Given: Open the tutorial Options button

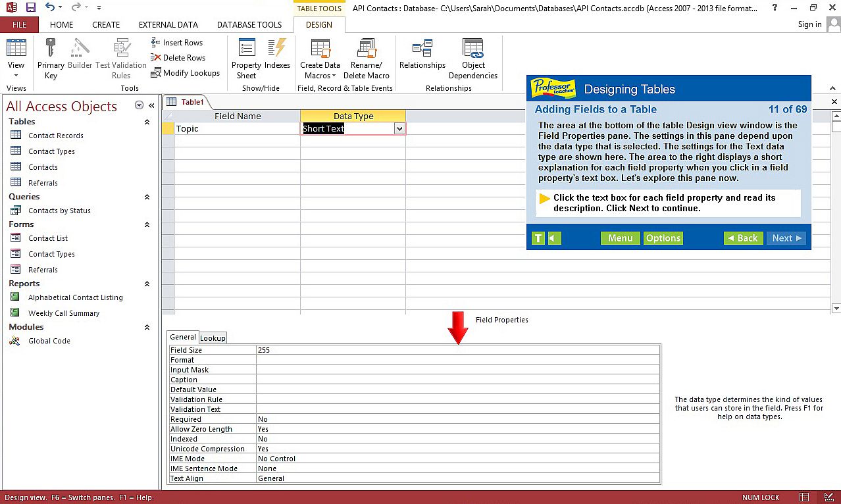Looking at the screenshot, I should [663, 238].
